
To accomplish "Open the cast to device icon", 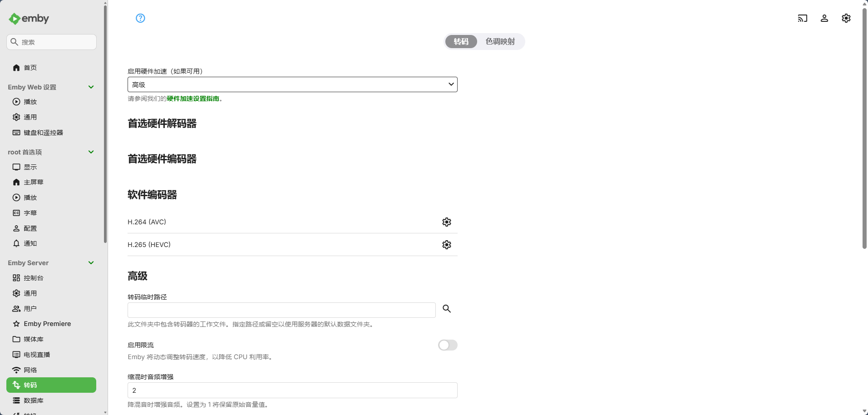I will click(x=802, y=18).
